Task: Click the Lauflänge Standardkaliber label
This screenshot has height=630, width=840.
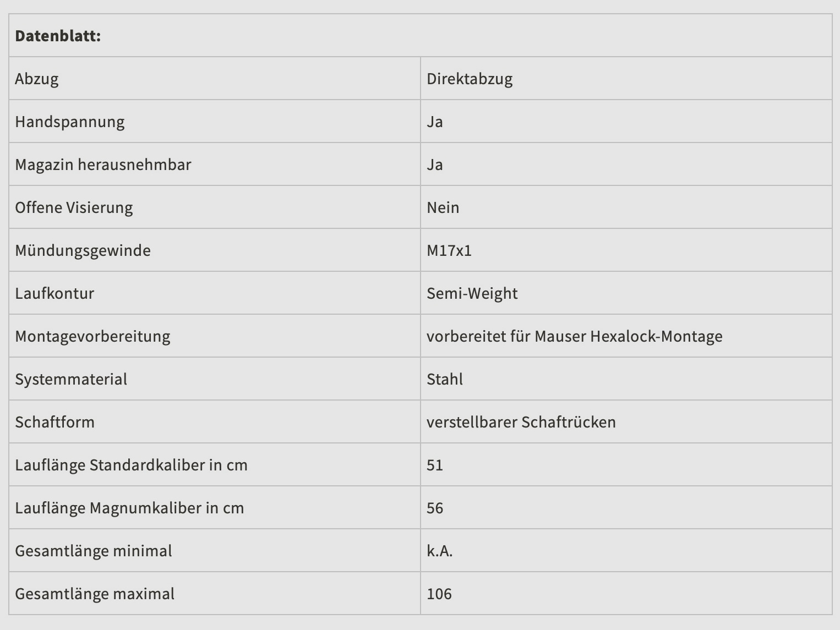Action: (x=131, y=465)
